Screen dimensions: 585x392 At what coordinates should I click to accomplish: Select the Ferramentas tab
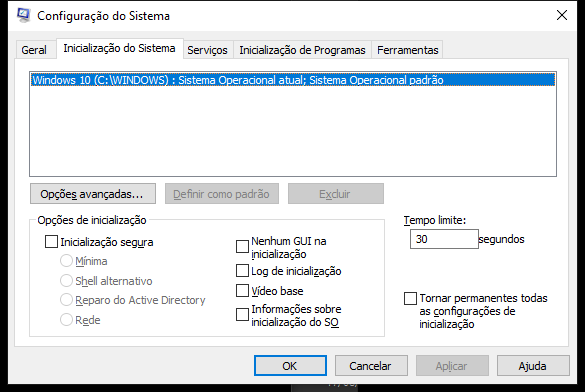407,50
